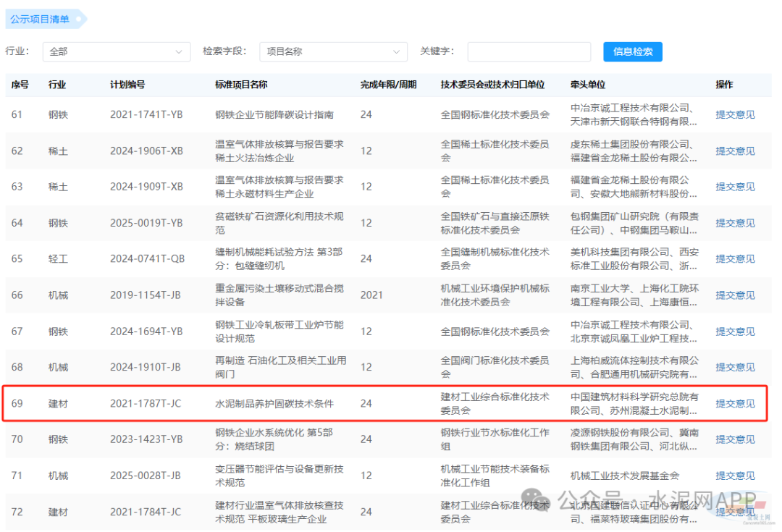
Task: Click the 序号 column header
Action: click(20, 85)
